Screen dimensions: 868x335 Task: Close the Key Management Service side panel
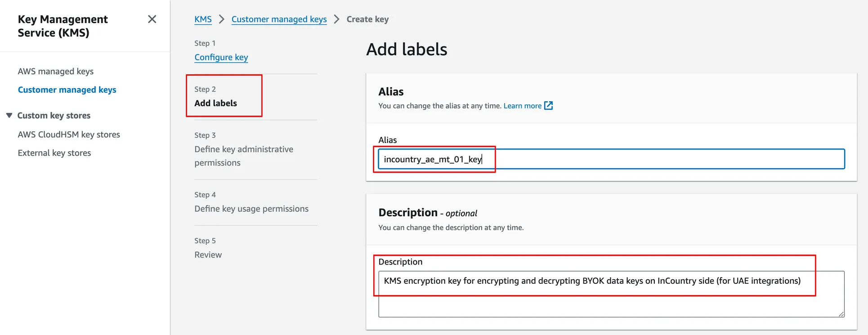coord(152,19)
